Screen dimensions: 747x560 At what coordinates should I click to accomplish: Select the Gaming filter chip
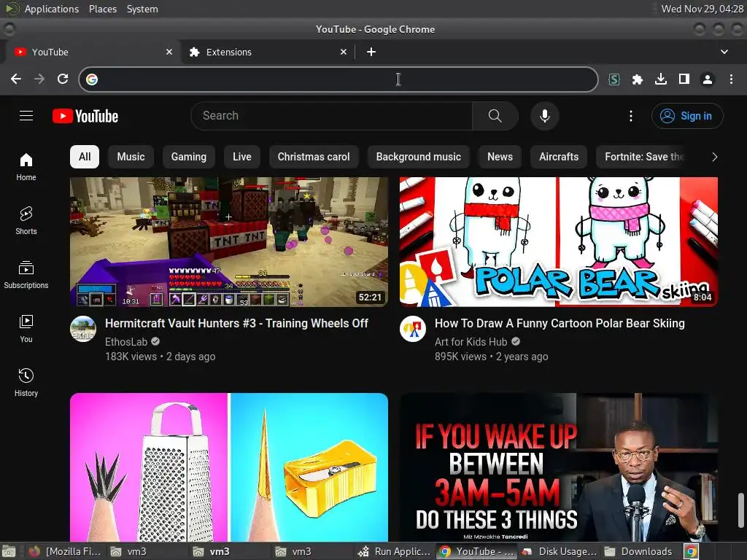click(189, 157)
